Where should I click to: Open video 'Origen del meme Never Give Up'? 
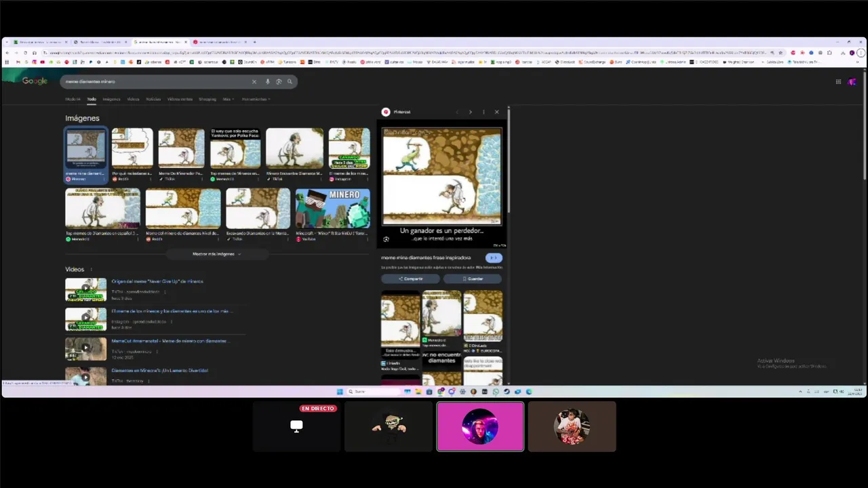157,281
